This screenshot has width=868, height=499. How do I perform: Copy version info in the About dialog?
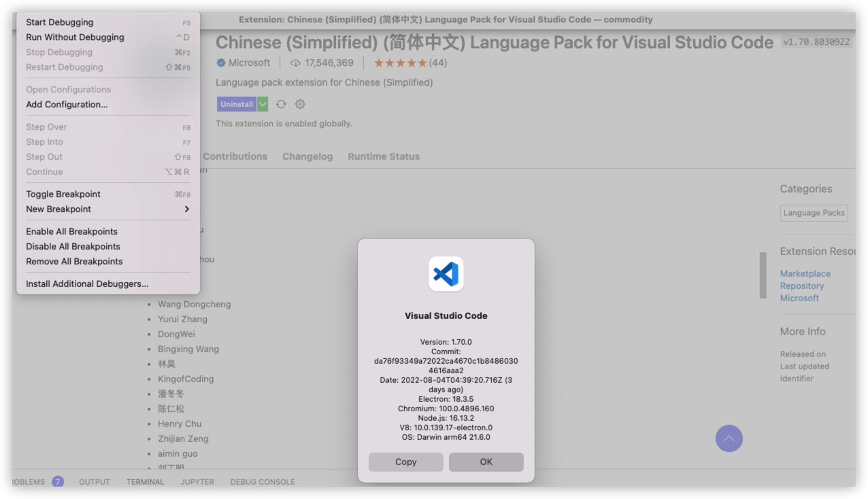tap(405, 462)
